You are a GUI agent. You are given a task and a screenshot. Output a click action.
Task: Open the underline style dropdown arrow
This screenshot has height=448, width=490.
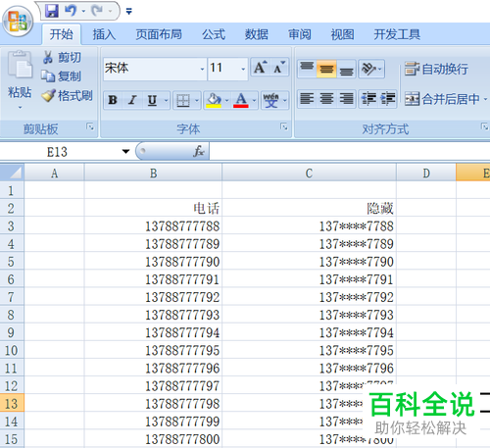pyautogui.click(x=166, y=100)
